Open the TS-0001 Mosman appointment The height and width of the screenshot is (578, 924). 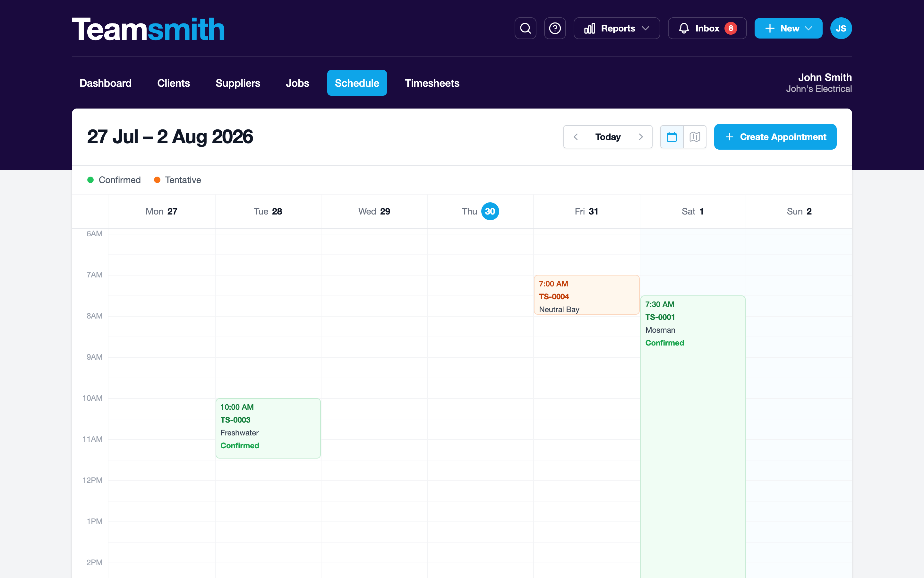click(693, 437)
